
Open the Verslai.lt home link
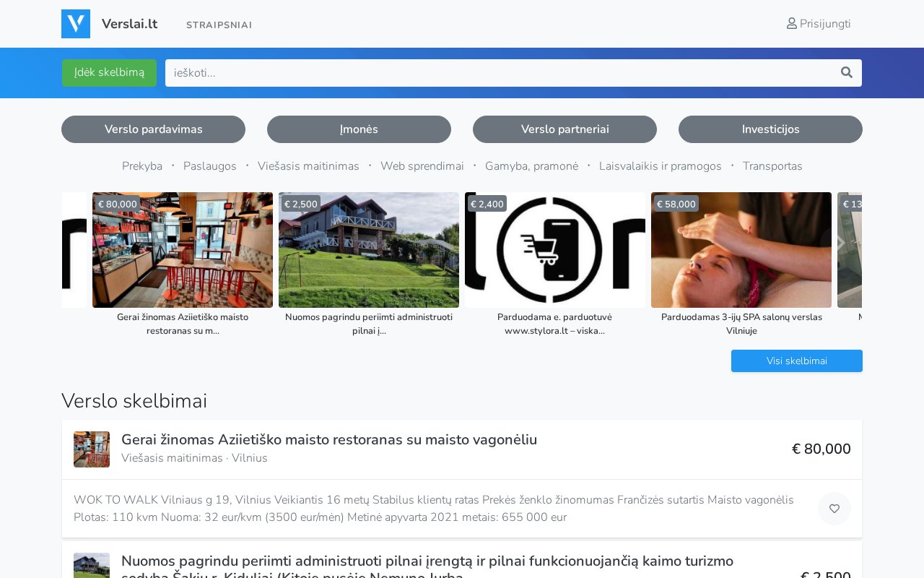(x=129, y=24)
